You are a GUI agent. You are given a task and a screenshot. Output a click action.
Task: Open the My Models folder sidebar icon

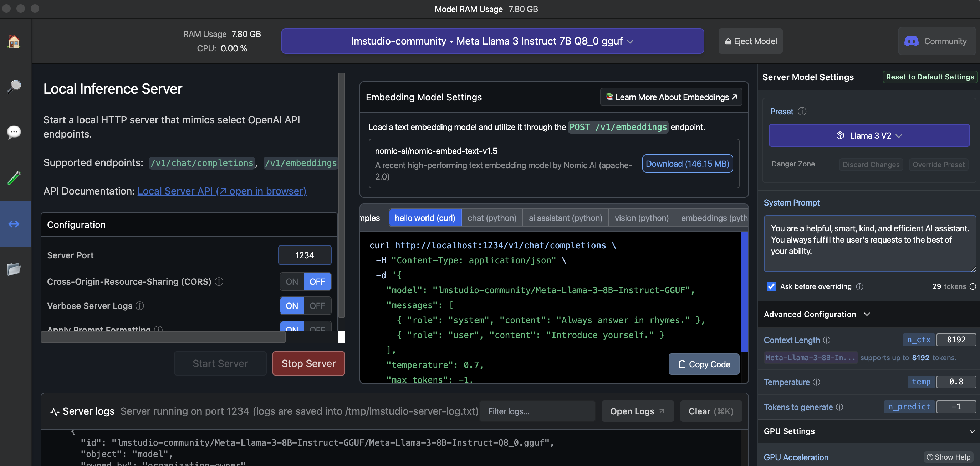(x=14, y=269)
